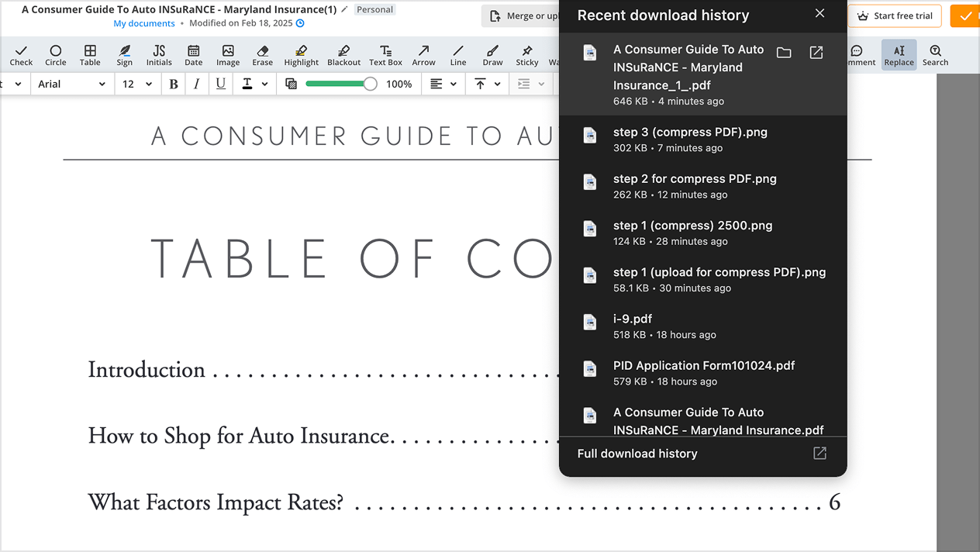Open step 1 (upload for compress PDF).png
Image resolution: width=980 pixels, height=552 pixels.
702,279
